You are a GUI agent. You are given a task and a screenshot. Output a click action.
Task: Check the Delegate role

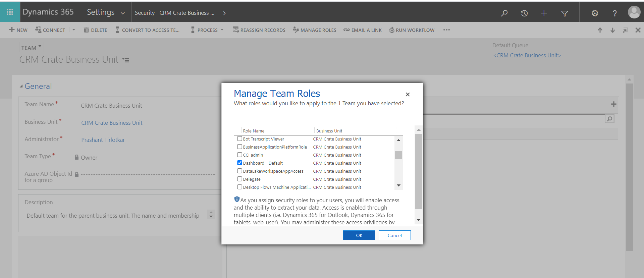pos(240,179)
